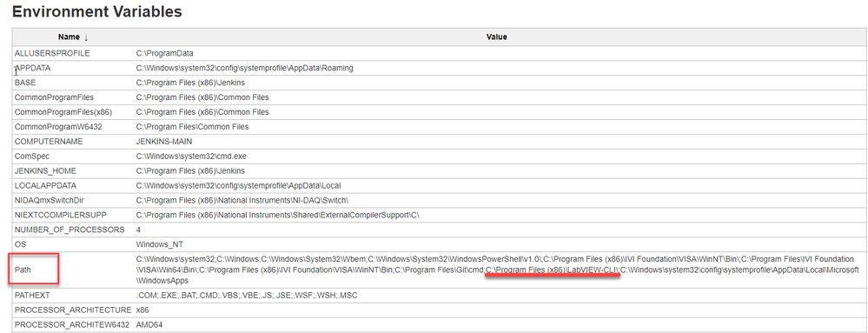
Task: Select the COMPUTERNAME variable name
Action: 49,142
